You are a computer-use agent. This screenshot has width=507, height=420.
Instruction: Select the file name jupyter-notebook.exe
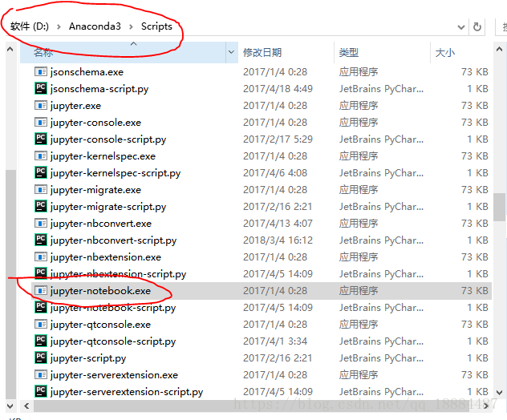[x=100, y=291]
